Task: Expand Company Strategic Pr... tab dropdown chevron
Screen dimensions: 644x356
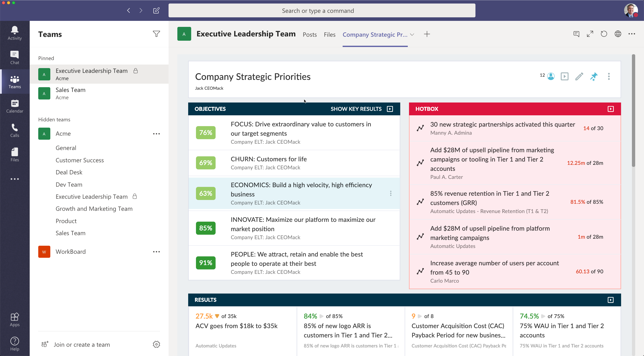Action: point(412,35)
